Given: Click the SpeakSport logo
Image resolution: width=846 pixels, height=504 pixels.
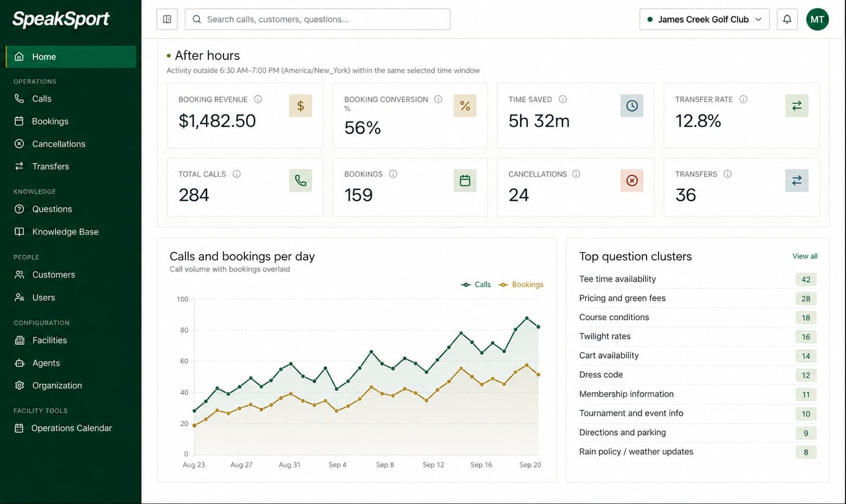Looking at the screenshot, I should (x=61, y=19).
